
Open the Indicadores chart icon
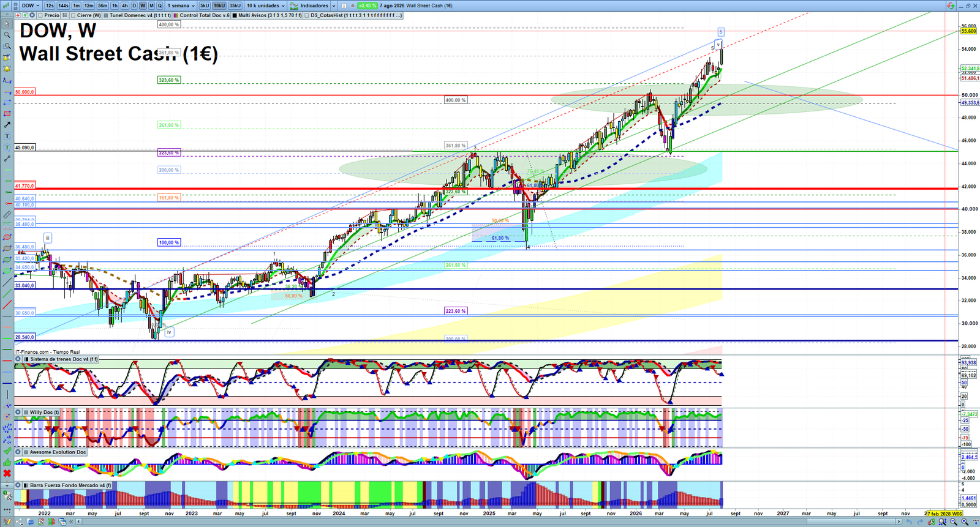tap(294, 6)
